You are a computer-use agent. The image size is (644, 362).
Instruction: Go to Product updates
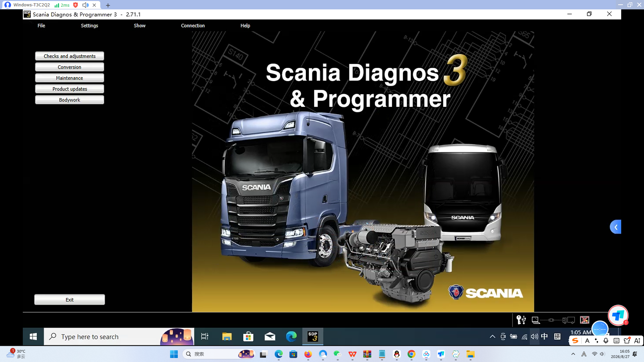click(69, 89)
